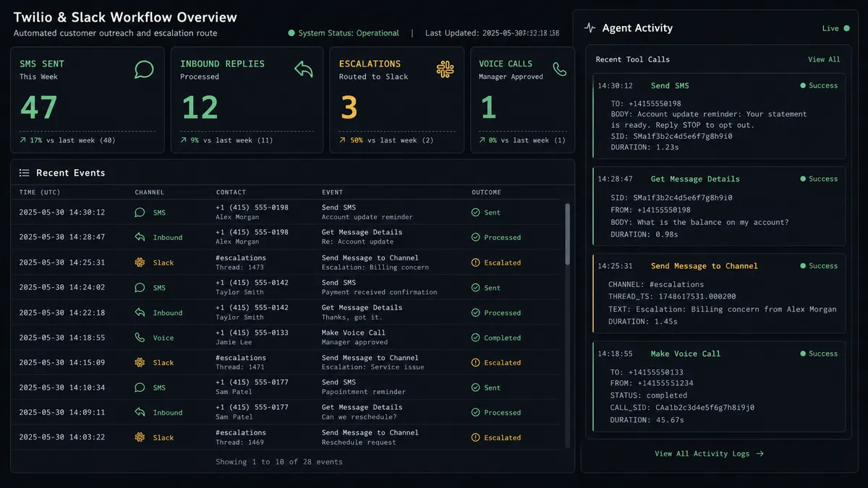Screen dimensions: 868x488
Task: Click 'Payment received confirmation' event text
Action: (x=379, y=292)
